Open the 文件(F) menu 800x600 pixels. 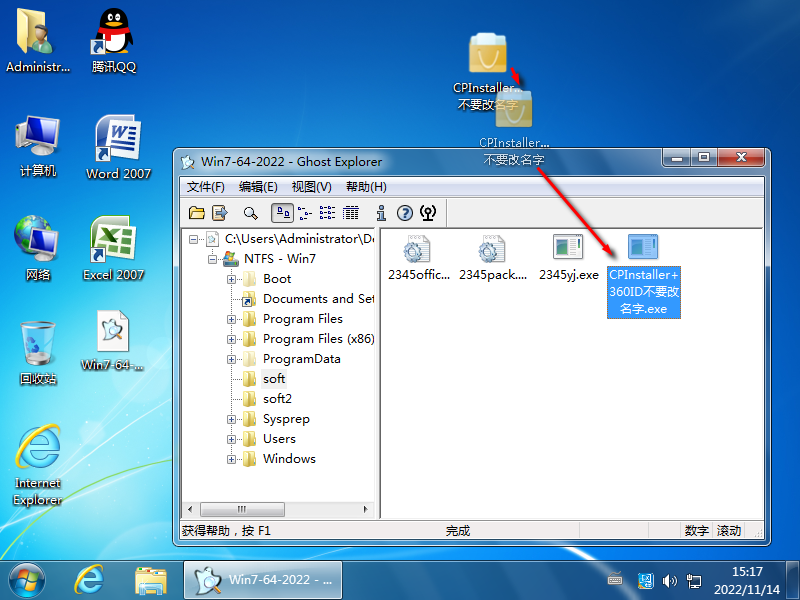pyautogui.click(x=206, y=187)
